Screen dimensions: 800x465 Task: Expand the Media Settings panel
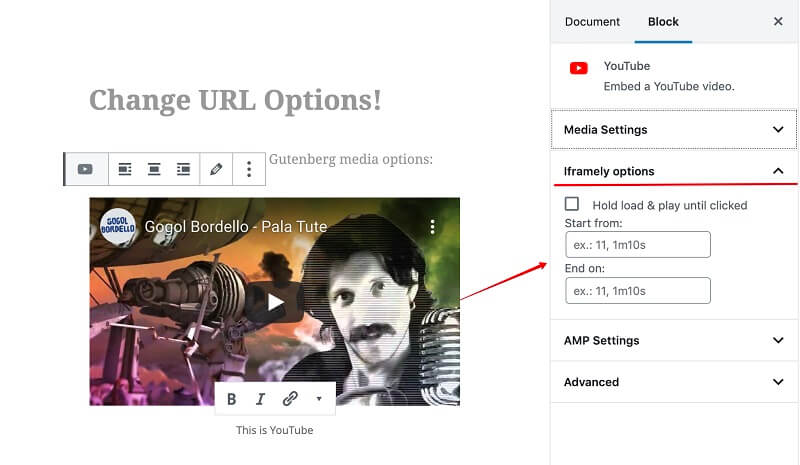coord(674,130)
